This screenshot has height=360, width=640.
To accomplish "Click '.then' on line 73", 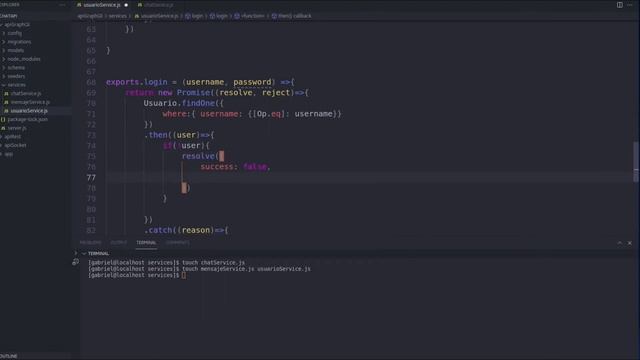I will pyautogui.click(x=156, y=135).
